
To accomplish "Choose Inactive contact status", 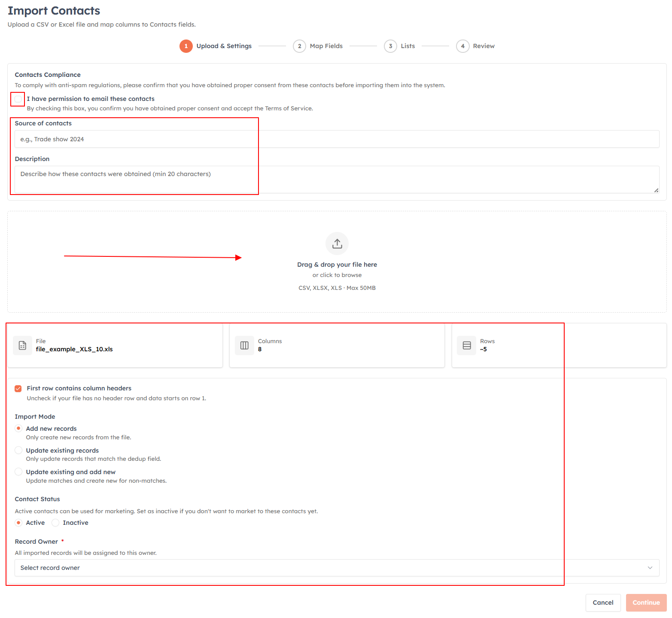I will click(55, 523).
